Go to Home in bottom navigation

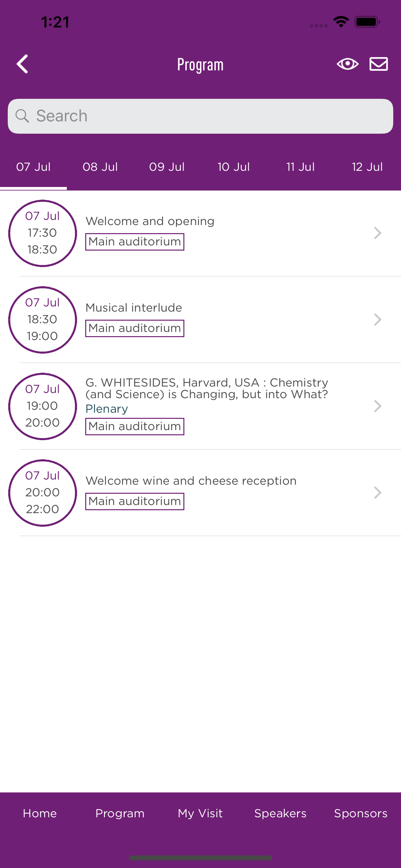pyautogui.click(x=40, y=813)
